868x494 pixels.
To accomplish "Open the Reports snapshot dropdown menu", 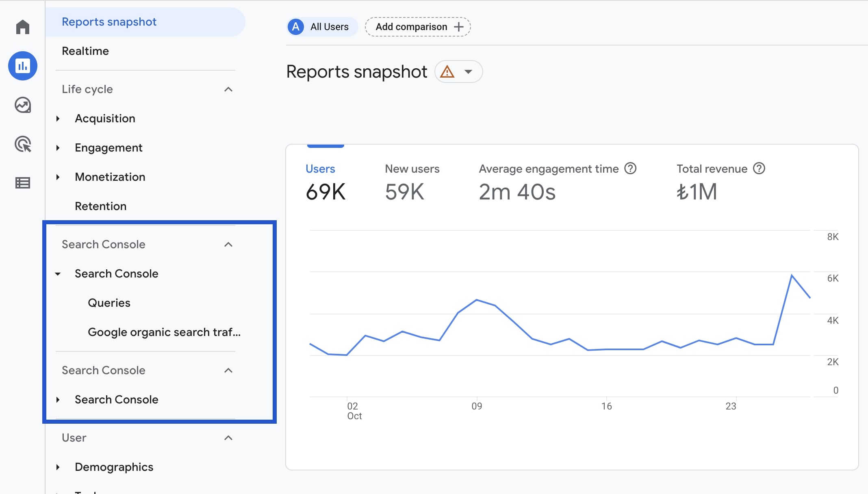I will (470, 71).
